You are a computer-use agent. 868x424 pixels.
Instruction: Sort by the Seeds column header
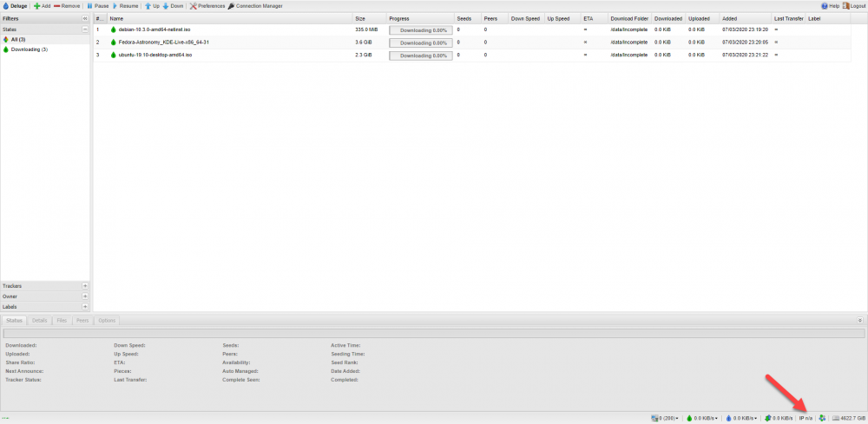click(468, 19)
